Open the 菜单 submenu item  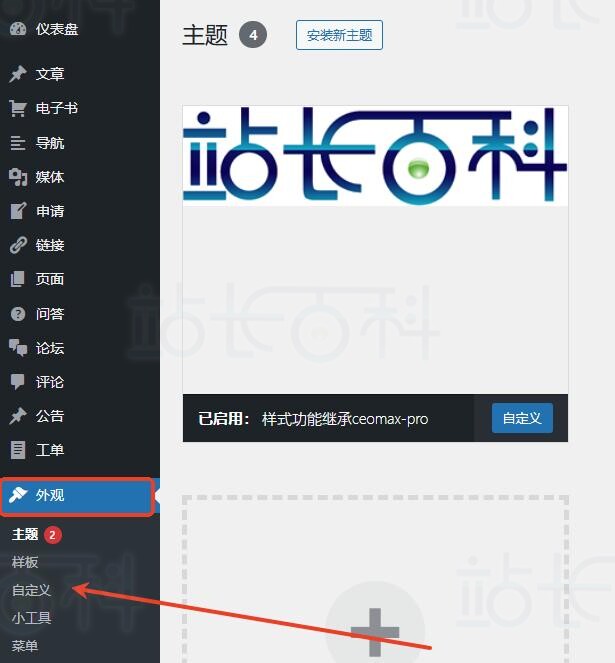[25, 646]
